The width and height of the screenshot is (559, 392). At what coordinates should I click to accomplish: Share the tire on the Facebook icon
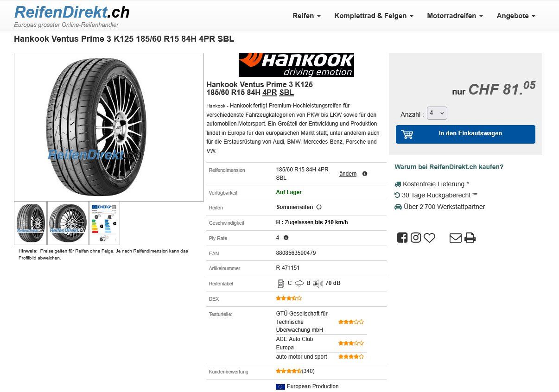coord(402,238)
